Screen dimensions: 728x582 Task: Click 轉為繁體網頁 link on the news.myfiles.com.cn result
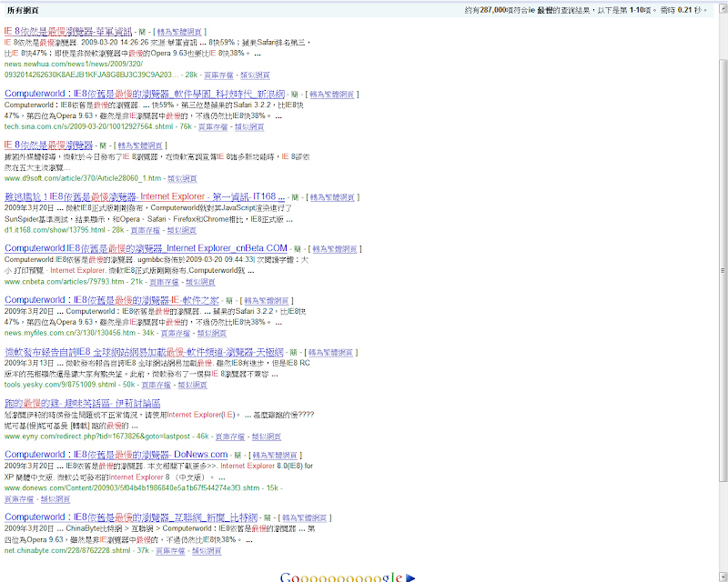[x=267, y=301]
